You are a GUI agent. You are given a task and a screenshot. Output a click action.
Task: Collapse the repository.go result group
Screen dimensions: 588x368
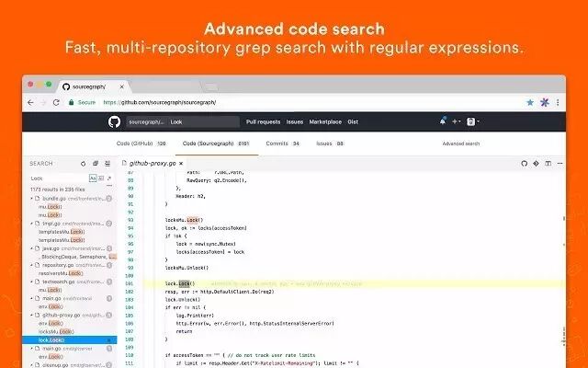(31, 265)
